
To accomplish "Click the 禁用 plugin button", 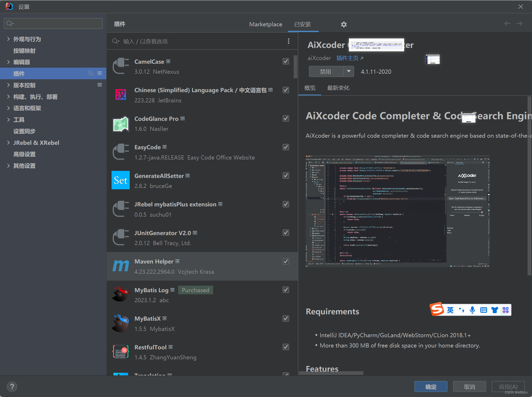I will tap(326, 71).
